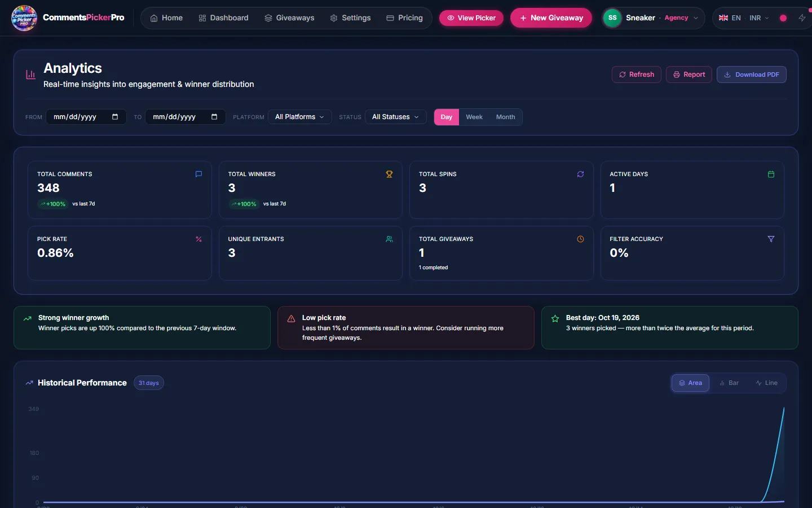Click the filter icon on Filter Accuracy
This screenshot has height=508, width=812.
(771, 239)
